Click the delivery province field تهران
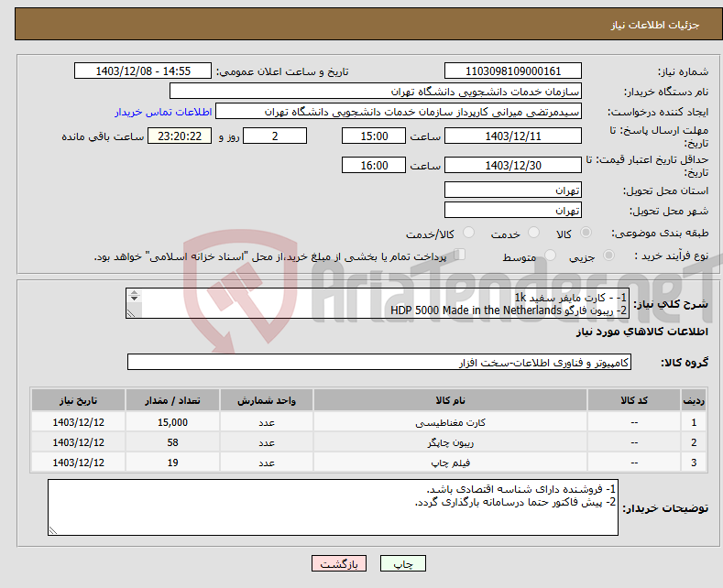 coord(513,190)
